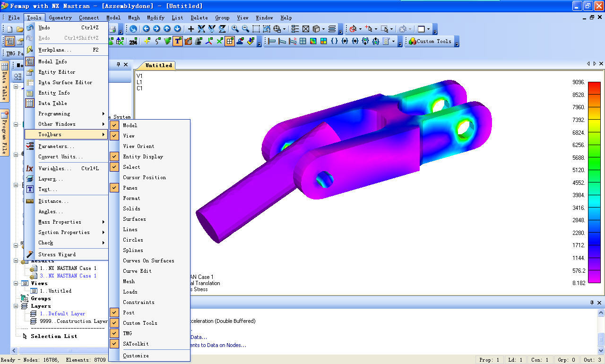Click the Stress Wizard wand icon
605x364 pixels.
30,254
